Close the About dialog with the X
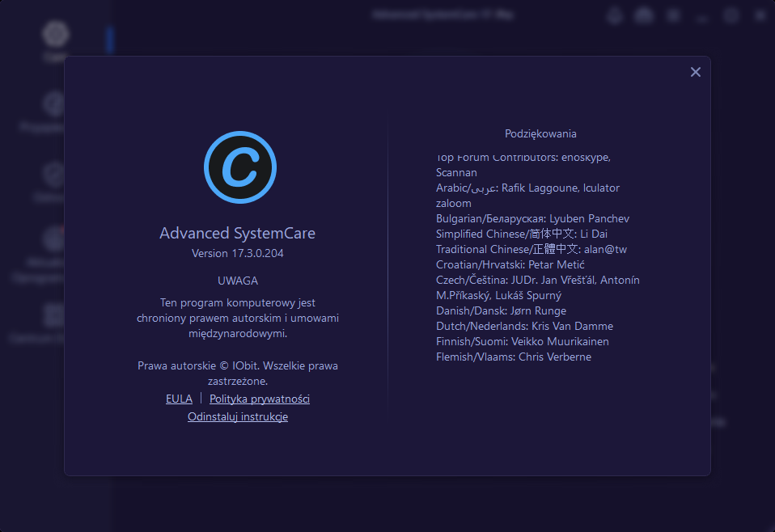This screenshot has height=532, width=775. [x=696, y=72]
